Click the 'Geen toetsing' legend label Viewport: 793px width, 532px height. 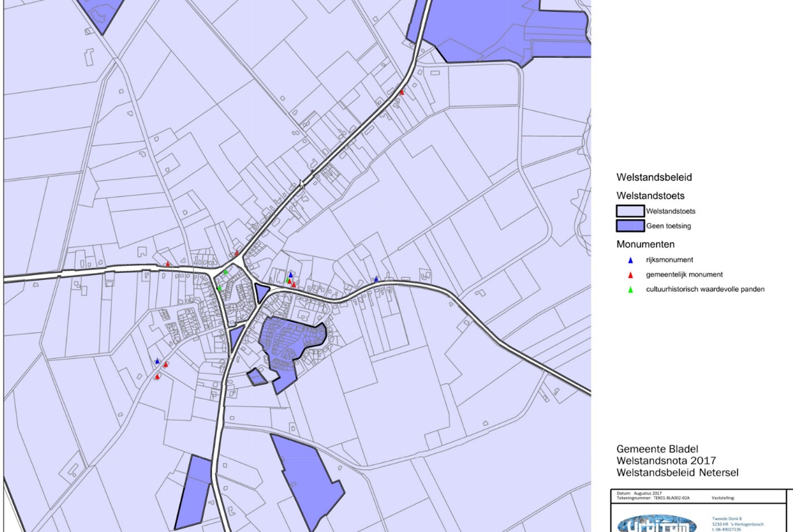tap(668, 226)
